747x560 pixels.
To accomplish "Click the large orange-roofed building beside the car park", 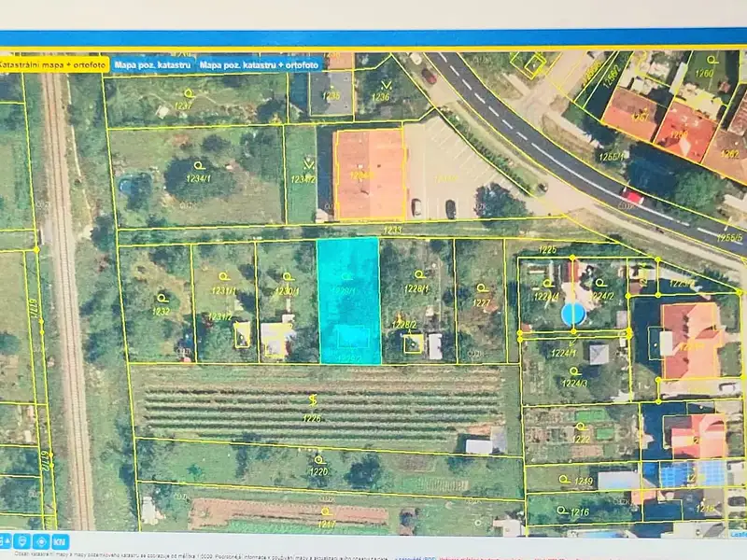I will coord(370,175).
